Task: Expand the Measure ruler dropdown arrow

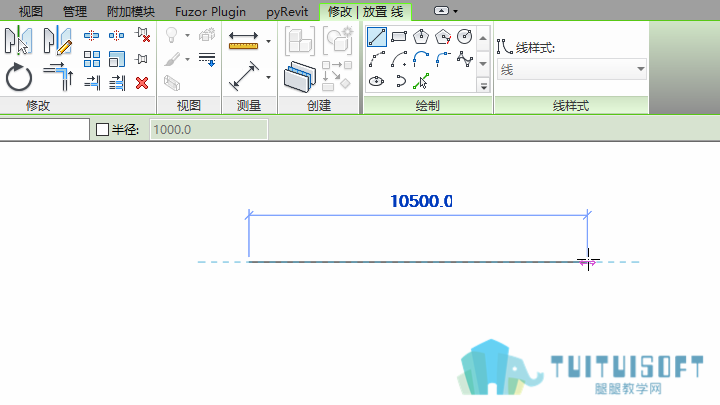Action: [x=269, y=41]
